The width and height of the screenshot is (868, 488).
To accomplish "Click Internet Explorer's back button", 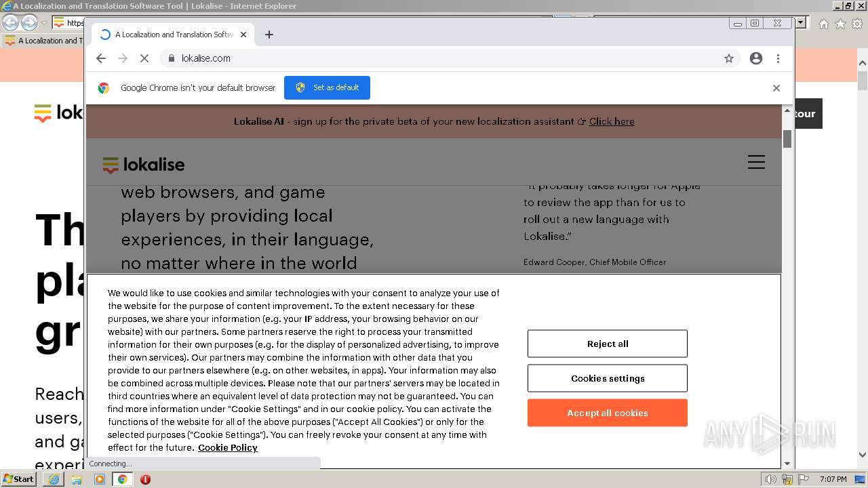I will 10,23.
